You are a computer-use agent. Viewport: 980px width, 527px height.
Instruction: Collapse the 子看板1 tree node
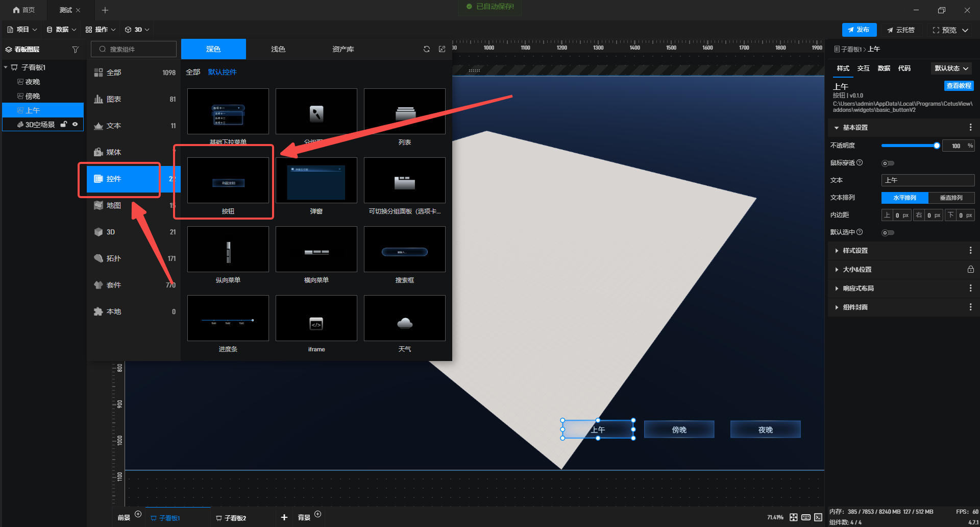tap(6, 67)
